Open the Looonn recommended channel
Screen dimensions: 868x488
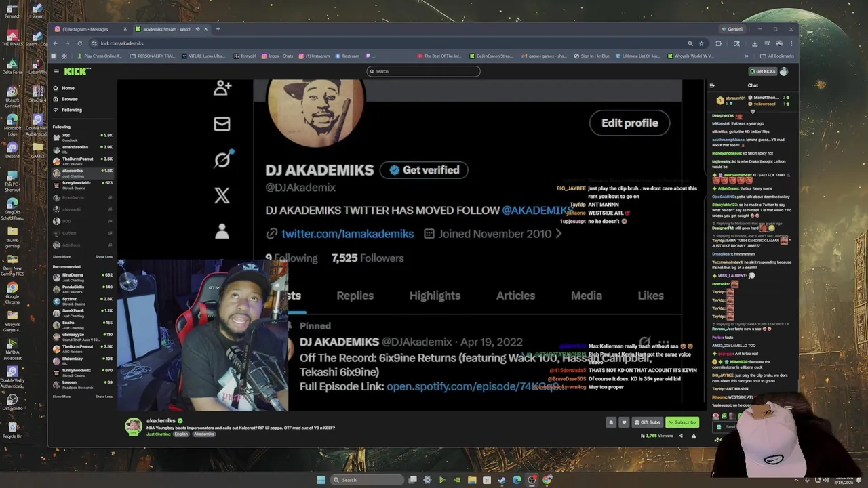point(82,384)
